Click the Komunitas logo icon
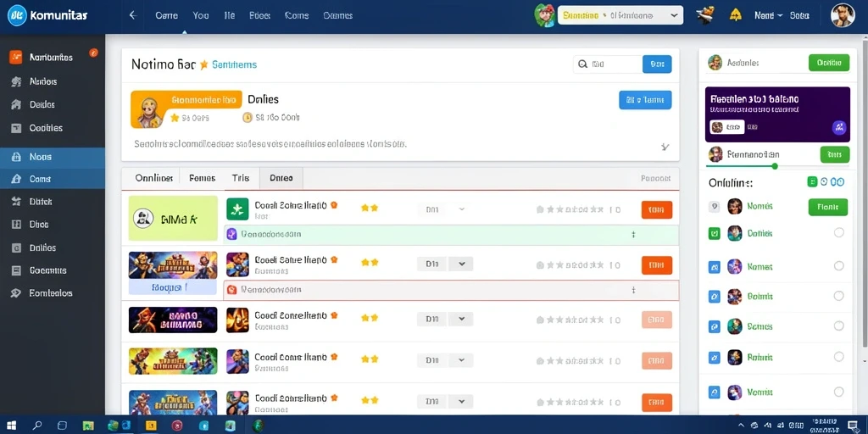 coord(17,15)
